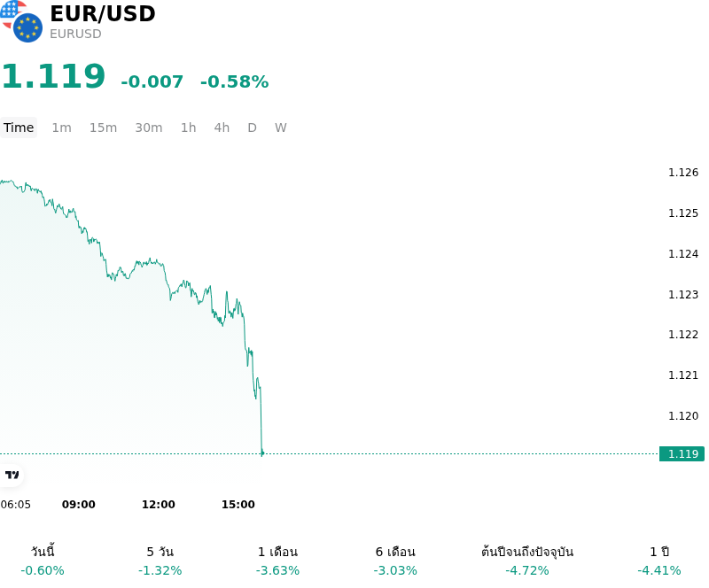Select the ต้นปีจนถึงปัจจุบัน range
The width and height of the screenshot is (709, 588).
click(x=527, y=561)
